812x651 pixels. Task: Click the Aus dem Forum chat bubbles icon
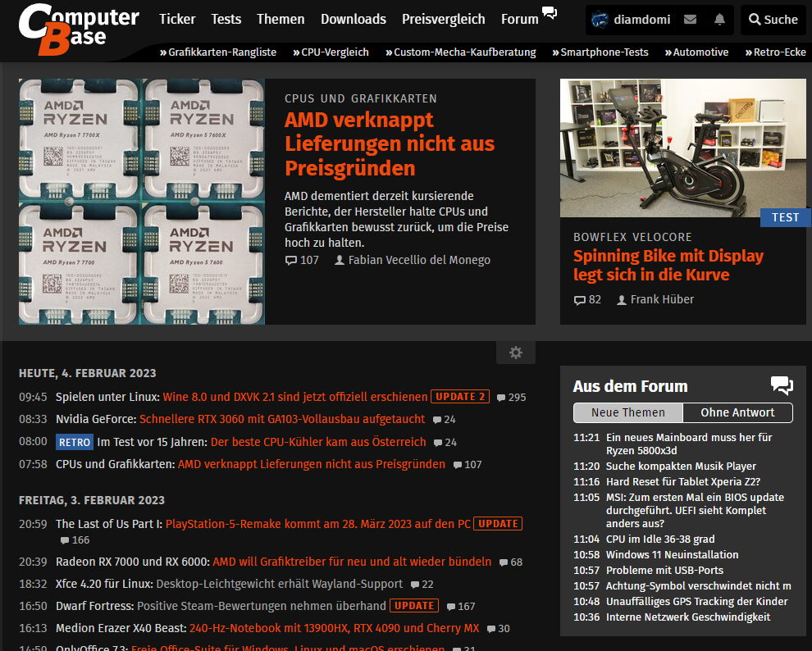click(x=782, y=385)
